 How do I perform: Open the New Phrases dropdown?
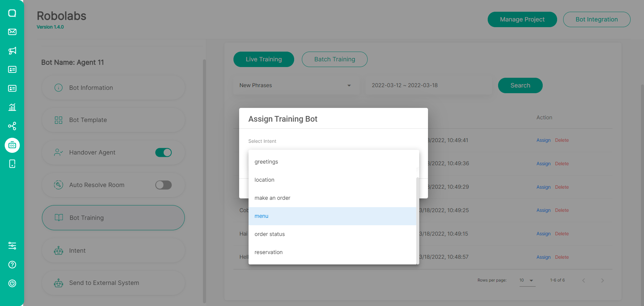(x=296, y=85)
